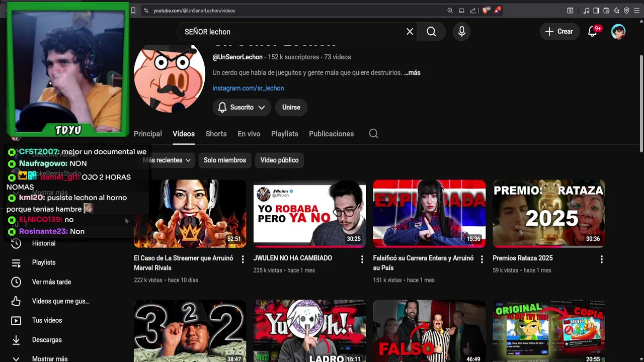Expand sidebar with Mostrar más chevron
Screen dimensions: 644x362
[16, 359]
